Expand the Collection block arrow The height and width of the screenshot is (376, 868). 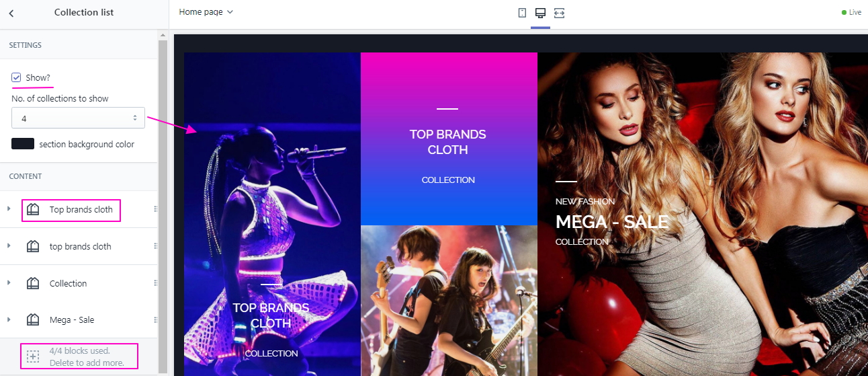(9, 283)
